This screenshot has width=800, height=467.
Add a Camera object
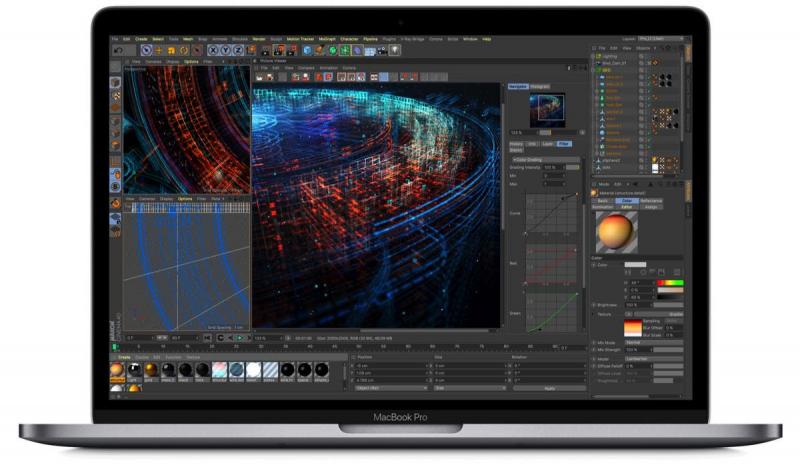382,50
